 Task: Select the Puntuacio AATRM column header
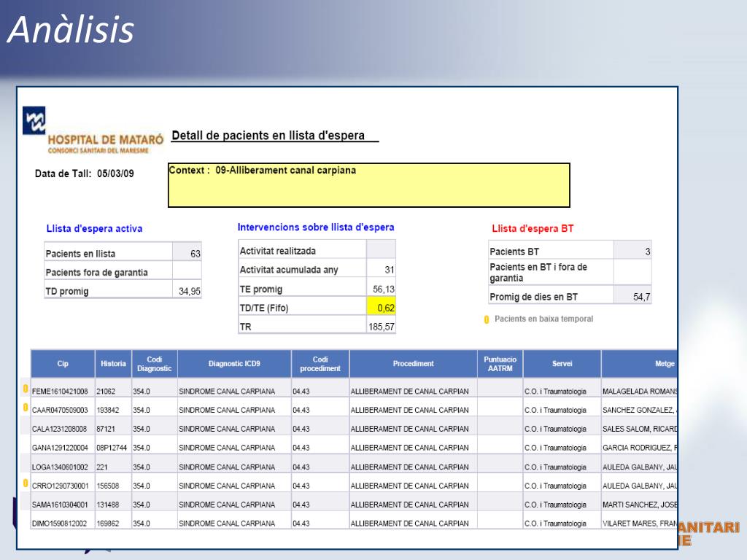pos(500,363)
